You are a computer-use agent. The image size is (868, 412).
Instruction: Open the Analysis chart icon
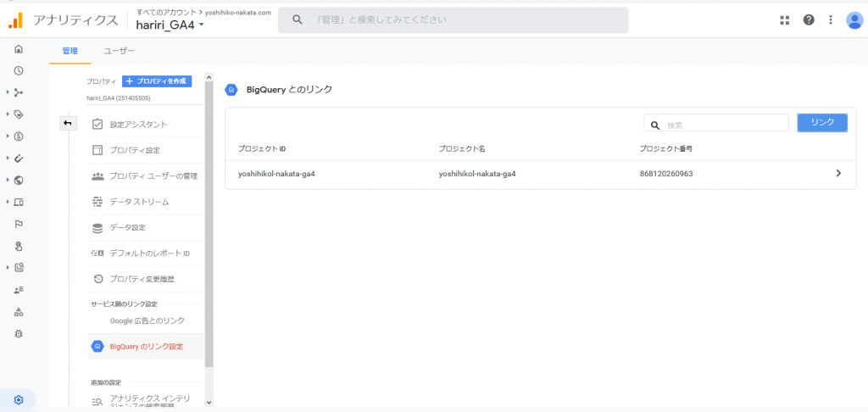pos(19,268)
